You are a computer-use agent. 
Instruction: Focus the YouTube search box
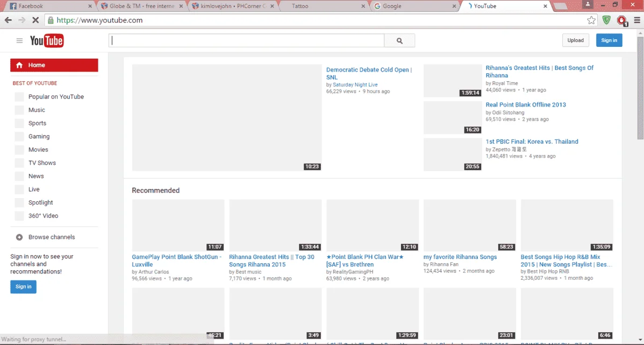click(x=246, y=41)
